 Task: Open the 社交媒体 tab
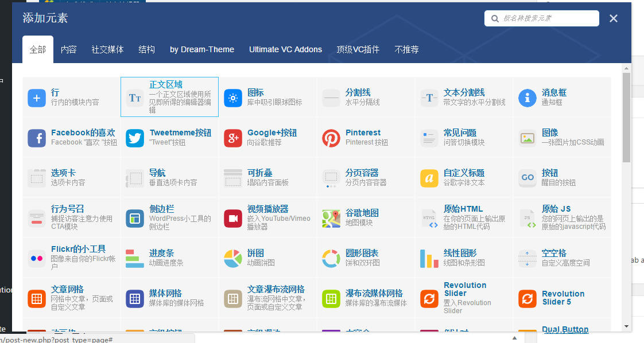coord(107,49)
